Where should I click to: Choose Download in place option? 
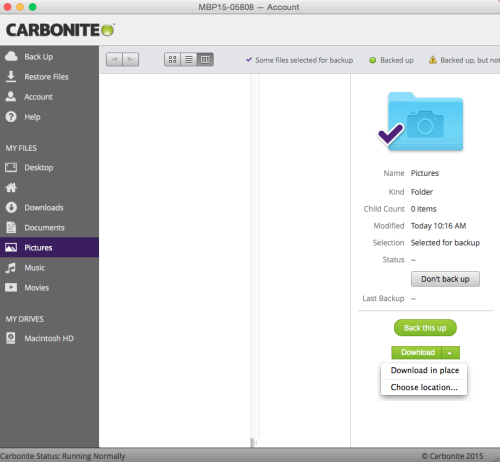pyautogui.click(x=424, y=370)
